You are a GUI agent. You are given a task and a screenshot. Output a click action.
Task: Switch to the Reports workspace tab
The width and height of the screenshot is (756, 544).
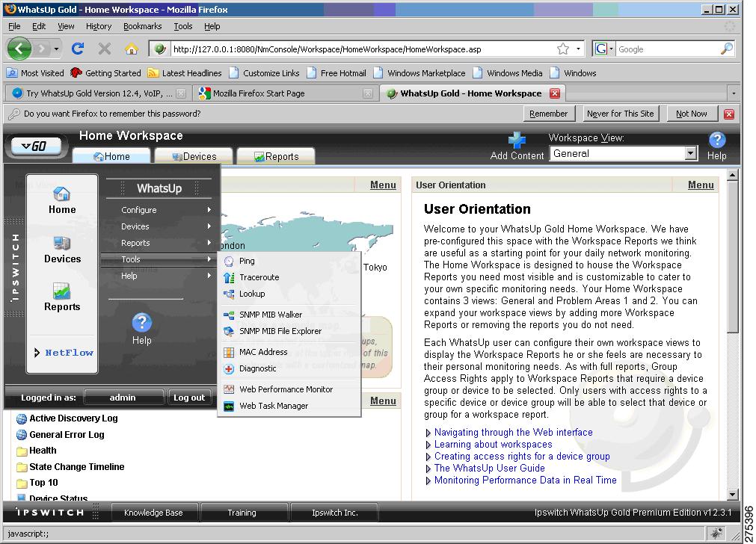pyautogui.click(x=277, y=157)
